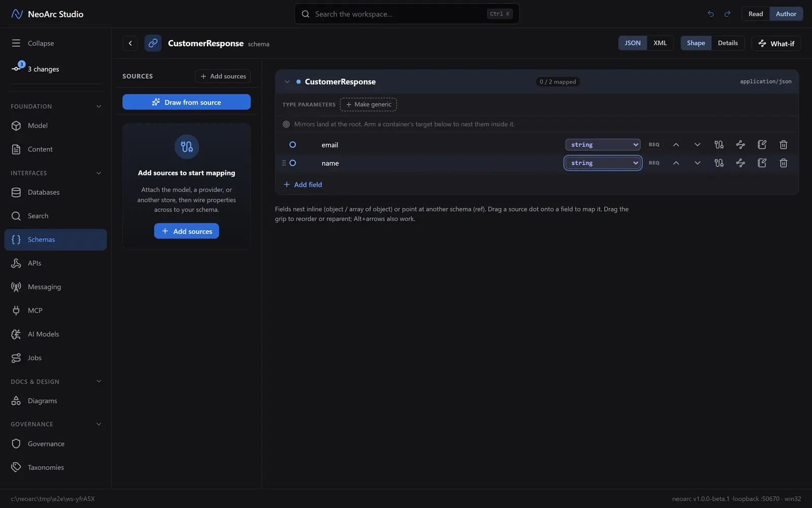
Task: Select the email field mapping dot
Action: (292, 145)
